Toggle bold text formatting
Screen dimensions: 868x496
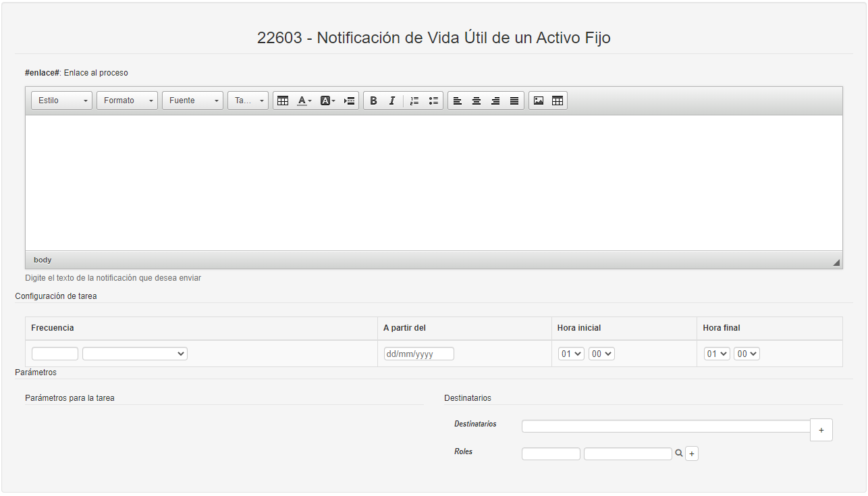(x=373, y=101)
